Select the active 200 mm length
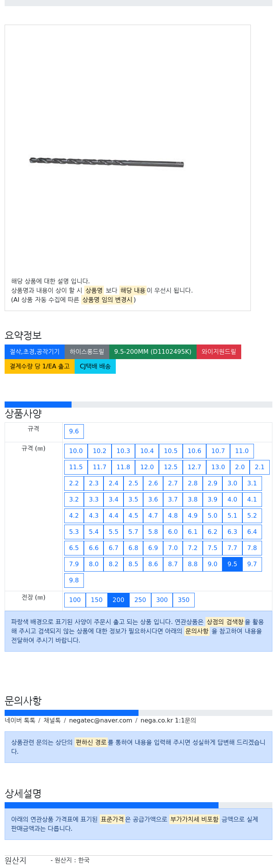 [118, 600]
